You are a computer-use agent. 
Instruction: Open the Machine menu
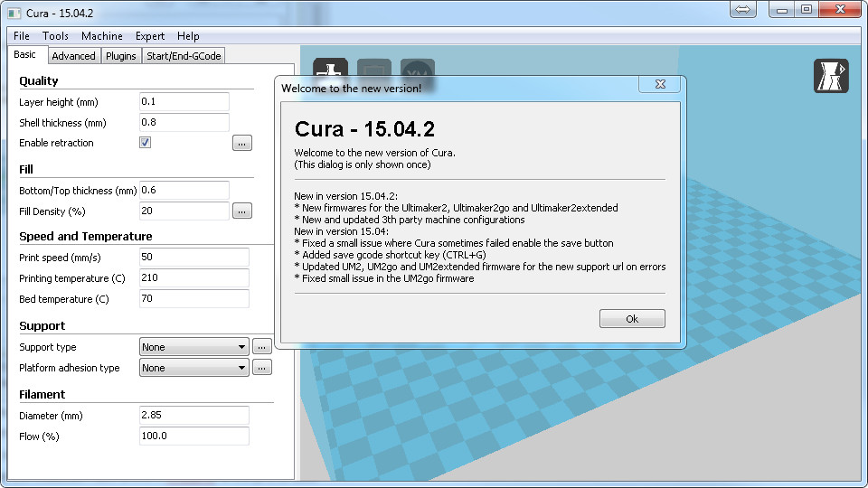click(x=102, y=36)
